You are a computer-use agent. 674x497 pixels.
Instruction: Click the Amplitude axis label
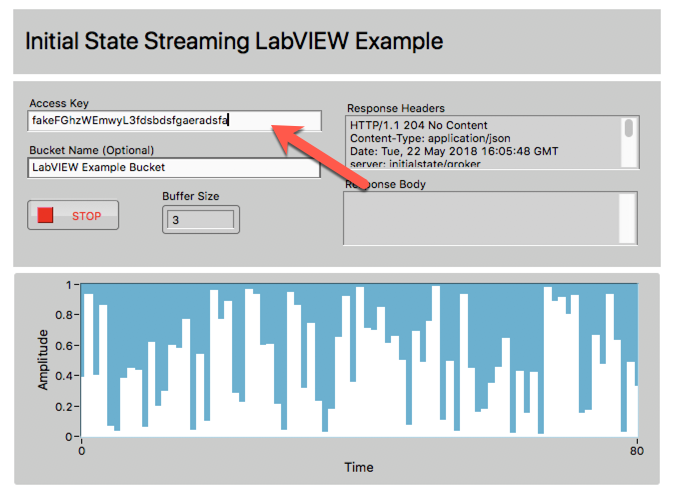[45, 361]
